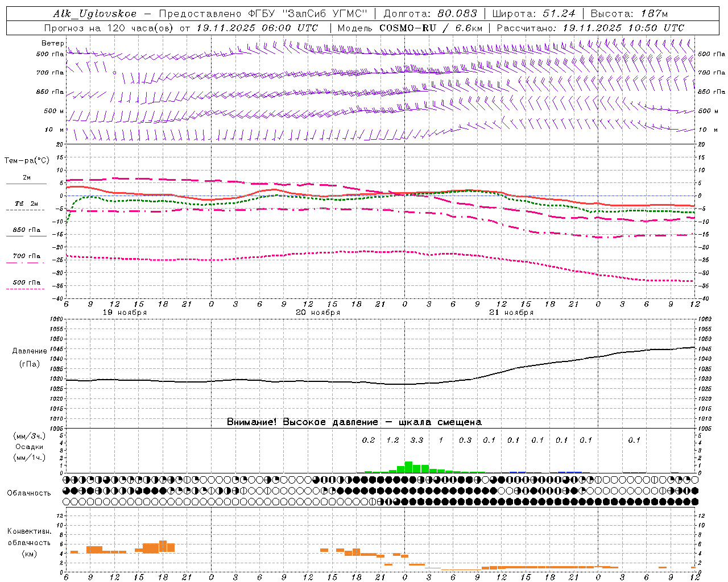Click the 3.3 precipitation amount value
Screen dimensions: 728x582
click(417, 440)
